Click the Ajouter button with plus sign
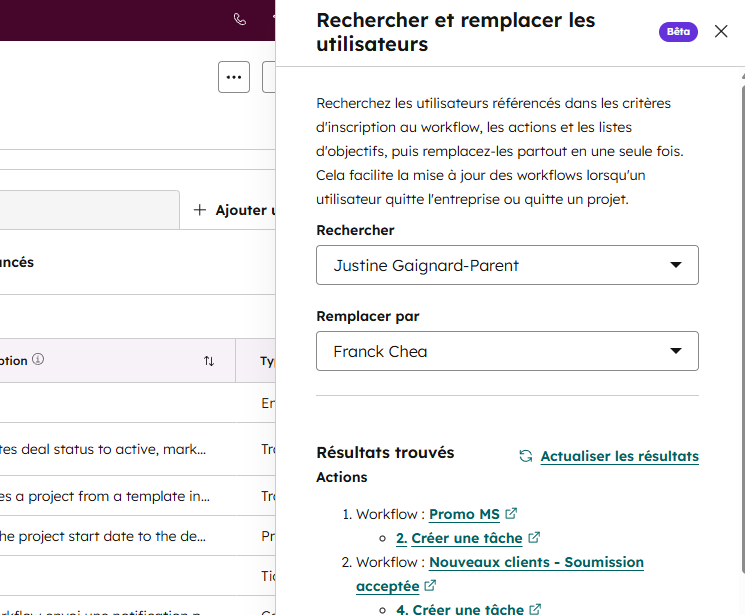This screenshot has width=745, height=615. (230, 210)
